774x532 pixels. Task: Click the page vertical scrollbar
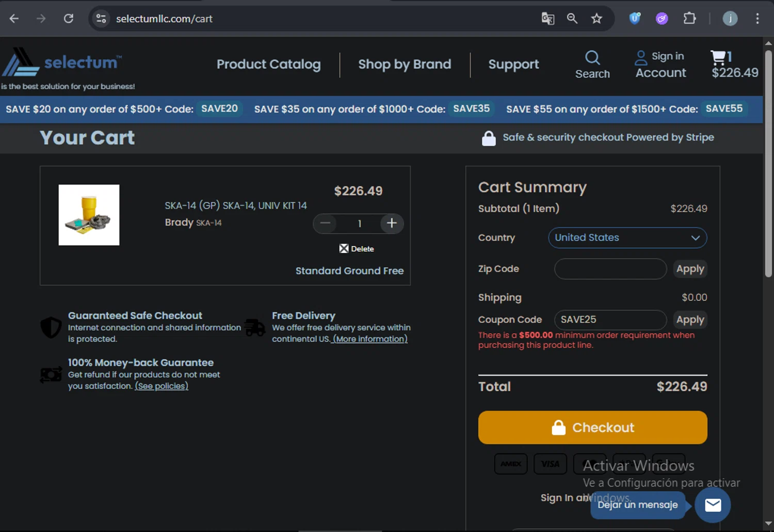click(x=768, y=164)
